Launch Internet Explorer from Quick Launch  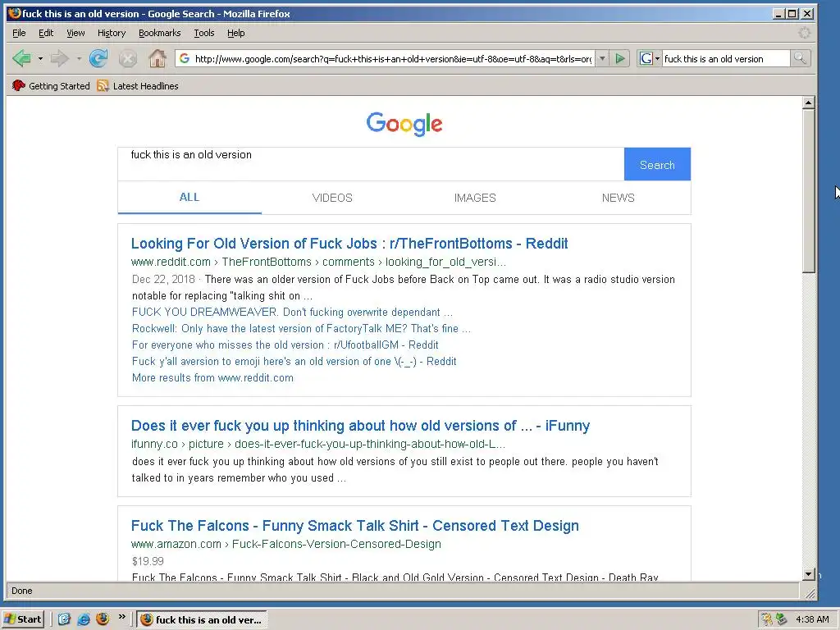(x=84, y=619)
